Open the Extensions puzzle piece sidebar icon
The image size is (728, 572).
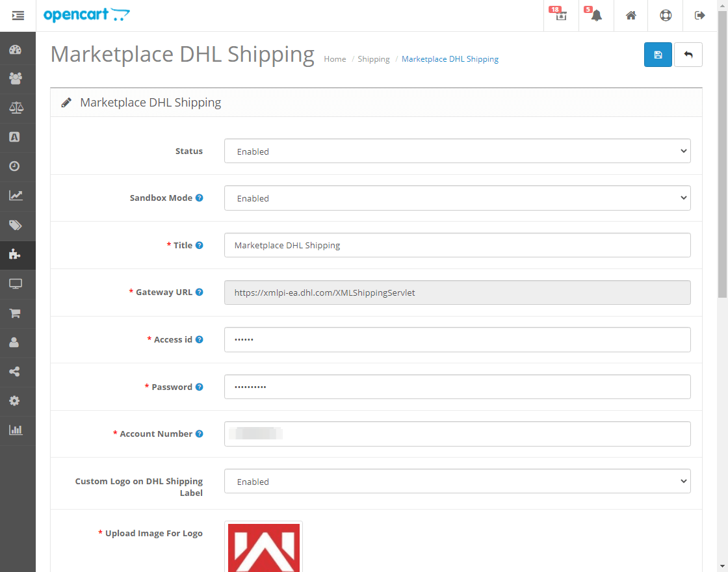(16, 254)
